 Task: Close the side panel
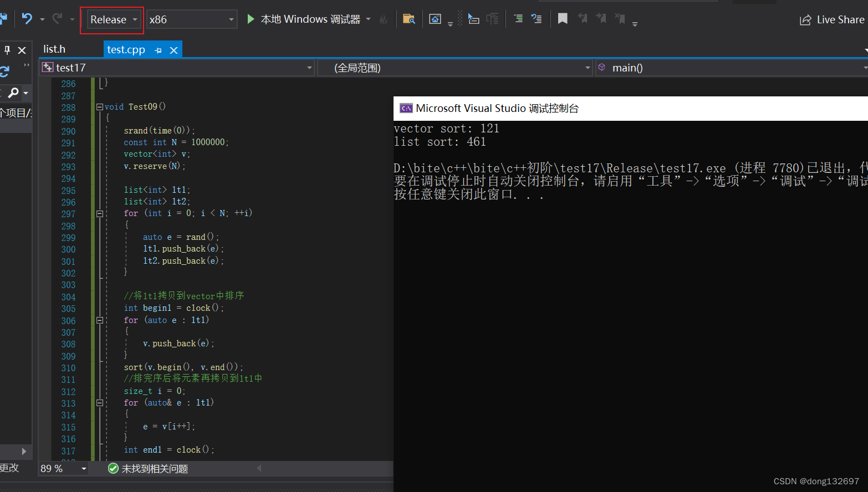22,50
